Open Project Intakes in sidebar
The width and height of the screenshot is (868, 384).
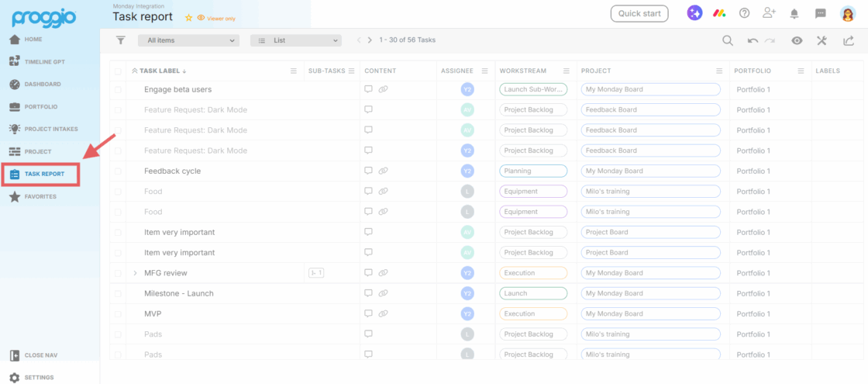coord(50,129)
